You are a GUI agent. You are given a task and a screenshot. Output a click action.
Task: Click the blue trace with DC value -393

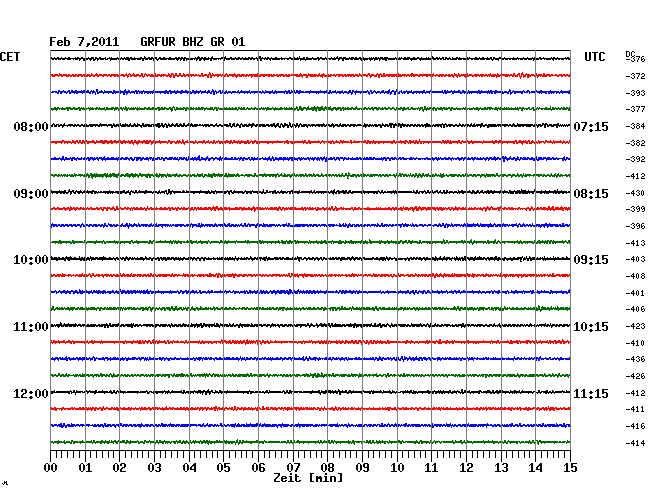tap(310, 92)
